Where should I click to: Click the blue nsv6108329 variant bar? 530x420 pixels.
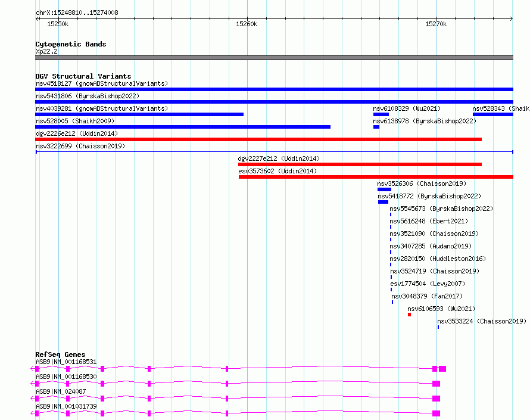click(381, 114)
